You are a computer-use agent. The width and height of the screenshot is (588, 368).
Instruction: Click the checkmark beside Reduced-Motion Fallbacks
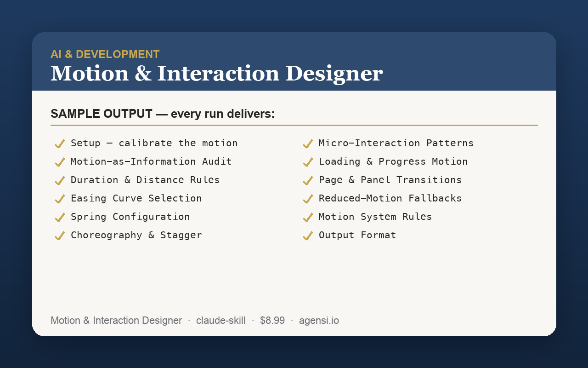coord(308,199)
